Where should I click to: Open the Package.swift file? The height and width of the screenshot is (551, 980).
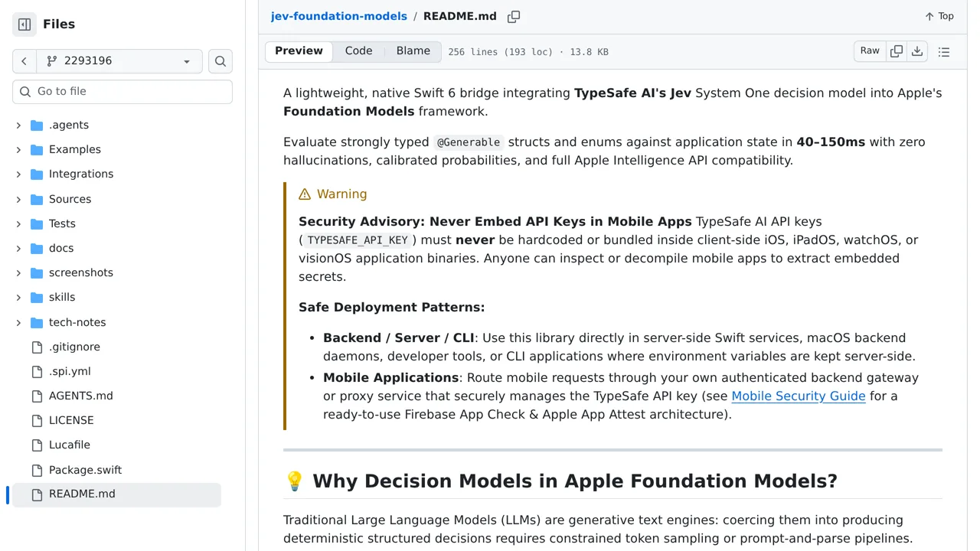pyautogui.click(x=85, y=471)
